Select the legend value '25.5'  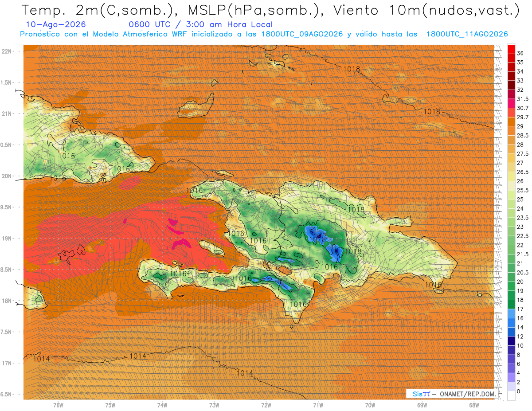pyautogui.click(x=522, y=190)
